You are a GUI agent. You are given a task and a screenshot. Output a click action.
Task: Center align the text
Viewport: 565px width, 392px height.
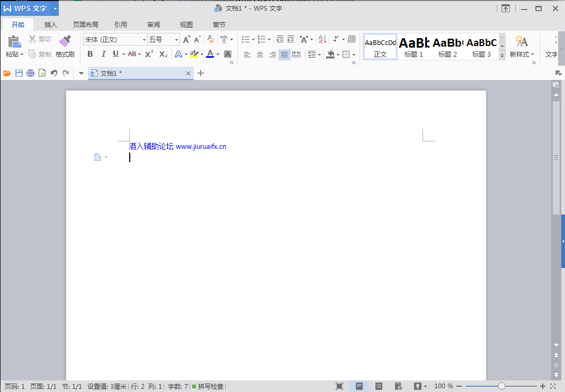(x=260, y=55)
